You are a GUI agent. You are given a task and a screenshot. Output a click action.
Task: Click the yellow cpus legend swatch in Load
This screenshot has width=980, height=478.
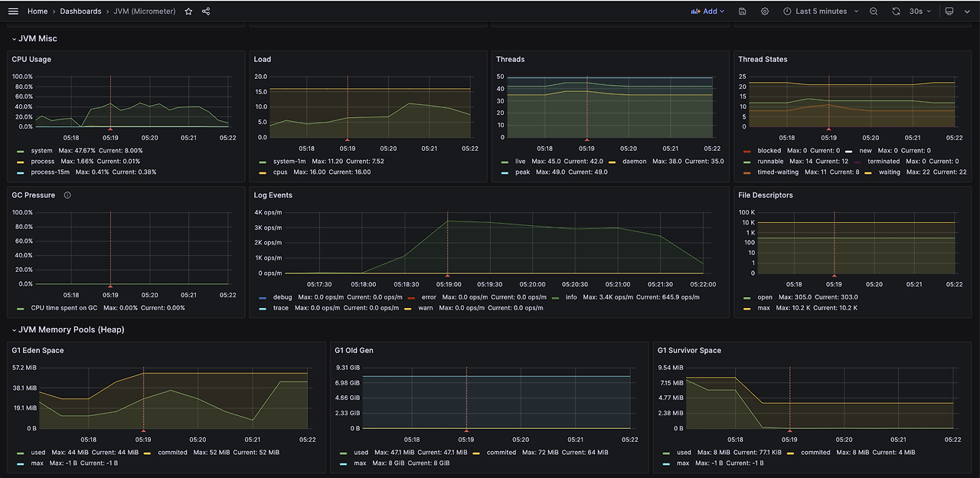click(262, 172)
